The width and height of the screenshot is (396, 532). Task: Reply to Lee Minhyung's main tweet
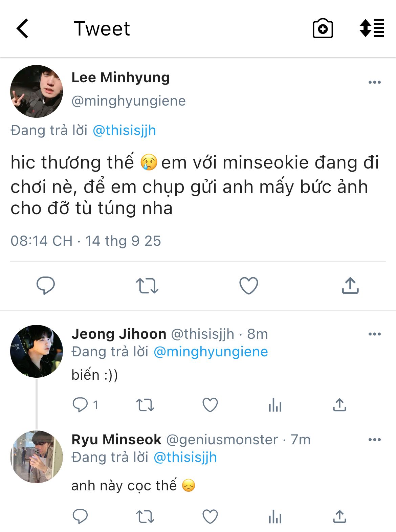(46, 285)
